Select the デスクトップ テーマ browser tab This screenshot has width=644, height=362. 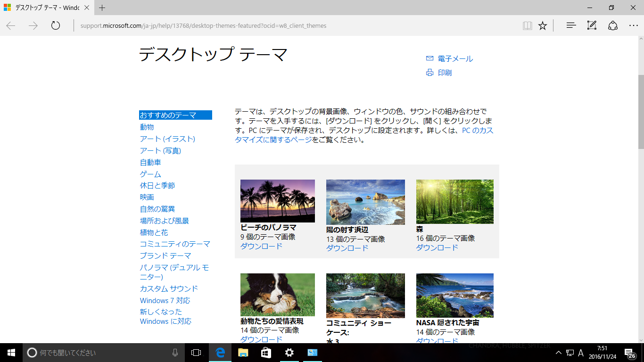tap(45, 8)
